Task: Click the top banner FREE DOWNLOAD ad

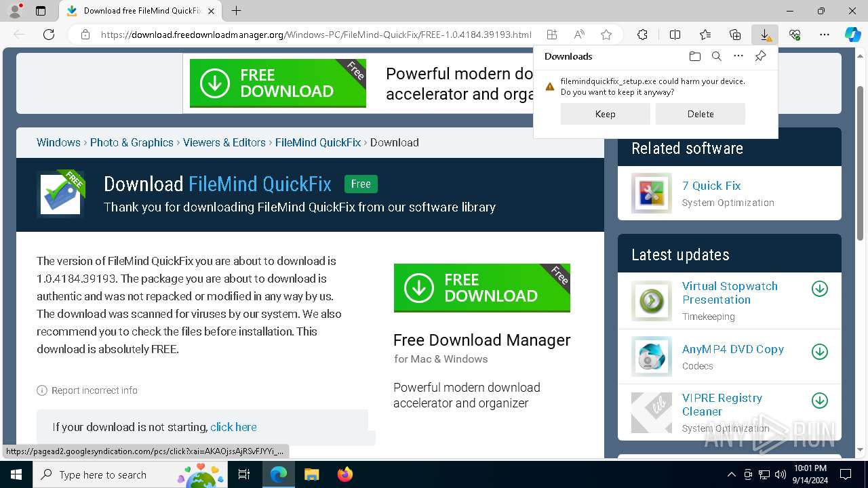Action: [x=278, y=83]
